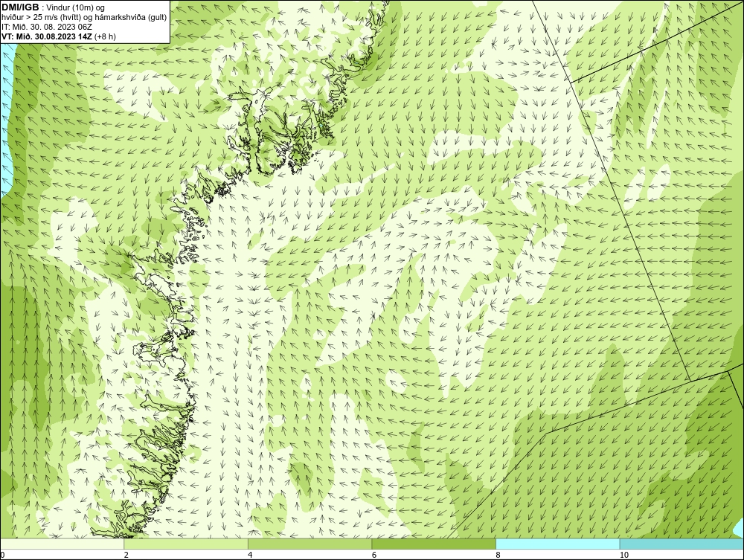The image size is (744, 560).
Task: Click the 'DMI/IGB' title text
Action: tap(20, 7)
